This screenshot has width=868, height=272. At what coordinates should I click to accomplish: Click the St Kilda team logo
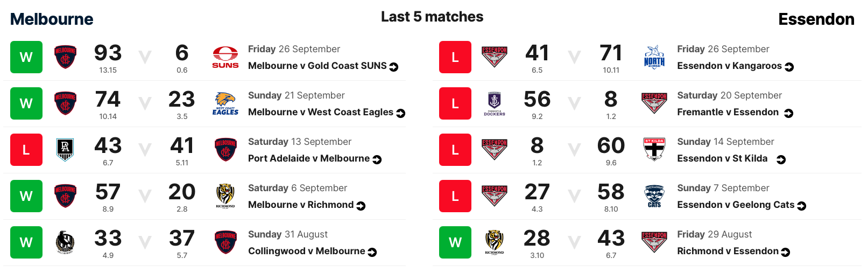654,150
